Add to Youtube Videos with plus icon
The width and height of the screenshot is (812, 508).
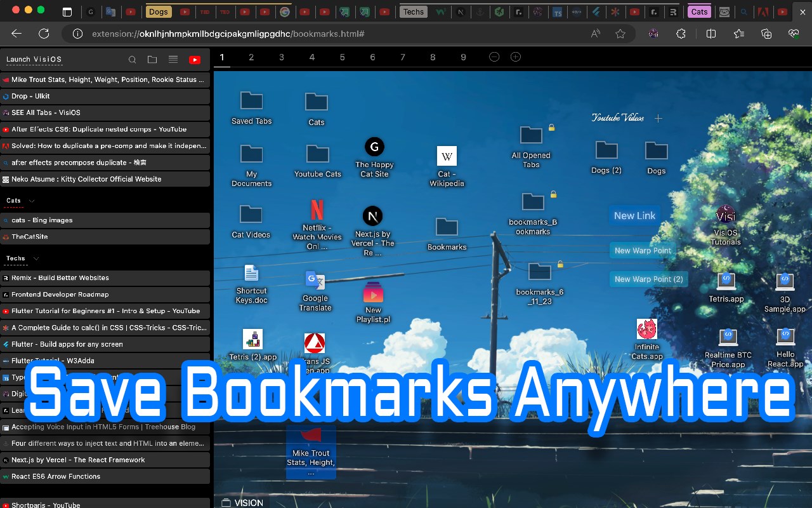(x=658, y=118)
